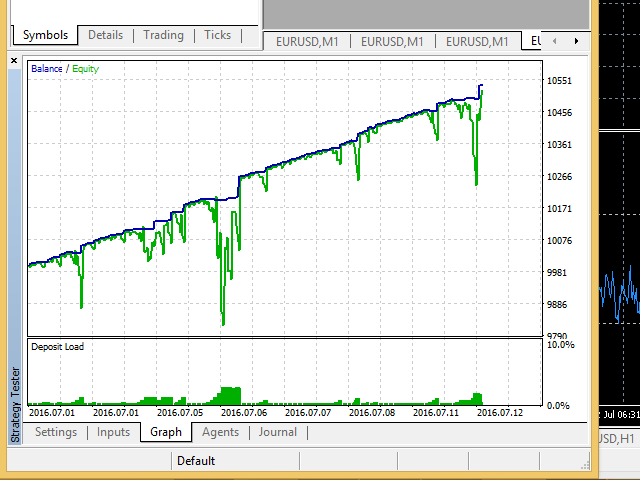Select the first EURUSD,M1 chart tab
Viewport: 640px width, 480px height.
click(307, 41)
